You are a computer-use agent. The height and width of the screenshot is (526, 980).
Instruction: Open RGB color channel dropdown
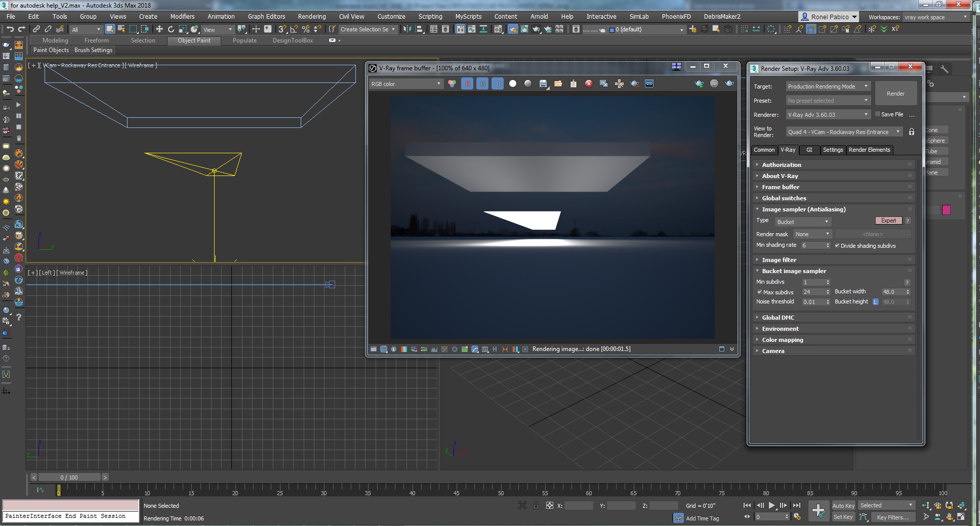[x=406, y=84]
